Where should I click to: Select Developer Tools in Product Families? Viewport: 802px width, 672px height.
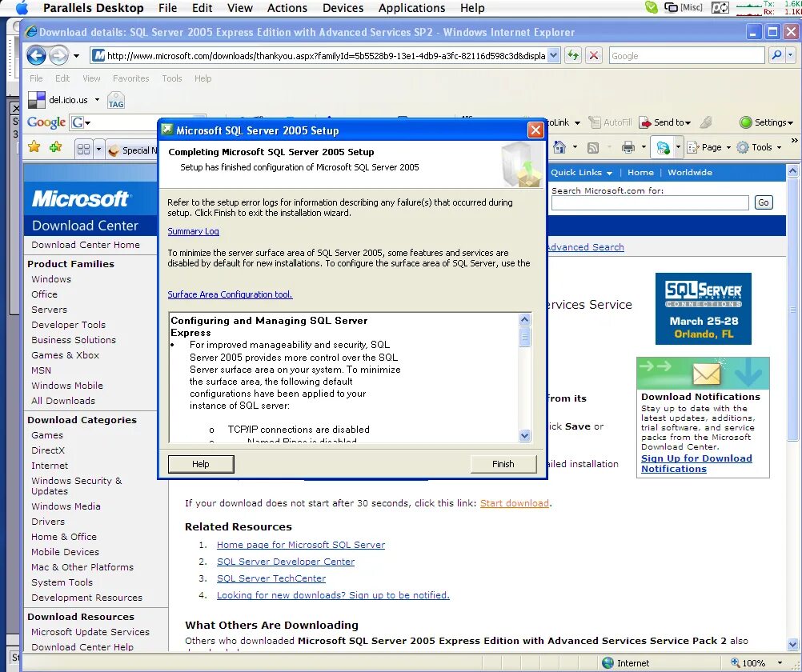[x=69, y=325]
